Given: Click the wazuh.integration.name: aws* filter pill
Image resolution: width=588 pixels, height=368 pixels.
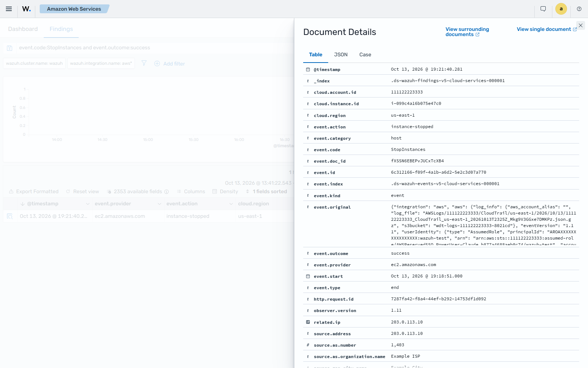Looking at the screenshot, I should [x=101, y=63].
